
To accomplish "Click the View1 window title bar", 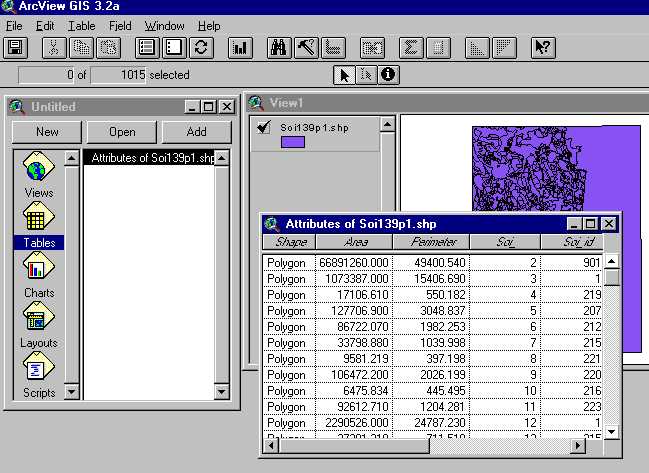I will pyautogui.click(x=447, y=103).
